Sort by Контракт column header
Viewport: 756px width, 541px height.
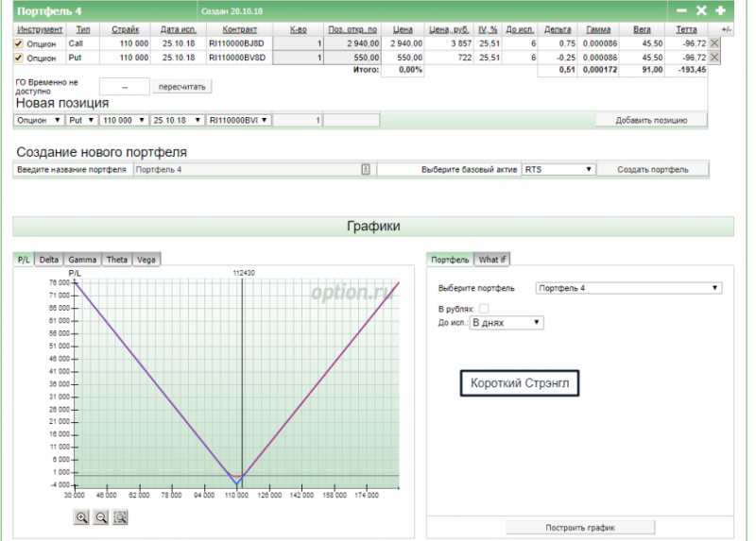pyautogui.click(x=240, y=29)
